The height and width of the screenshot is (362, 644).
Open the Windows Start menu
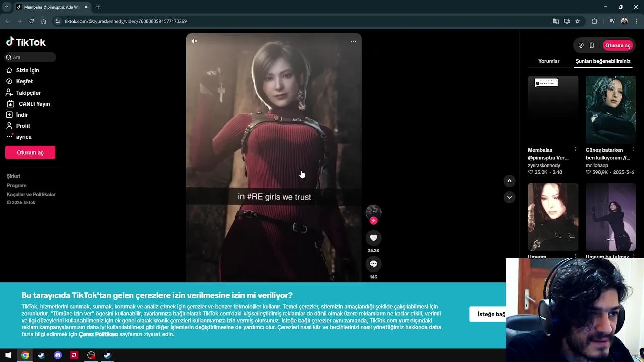pyautogui.click(x=8, y=355)
